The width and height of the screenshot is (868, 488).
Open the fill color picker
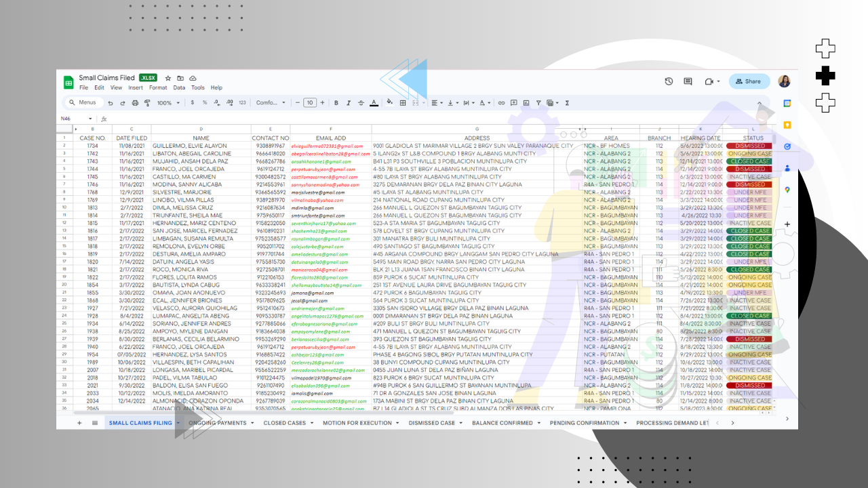(x=390, y=103)
